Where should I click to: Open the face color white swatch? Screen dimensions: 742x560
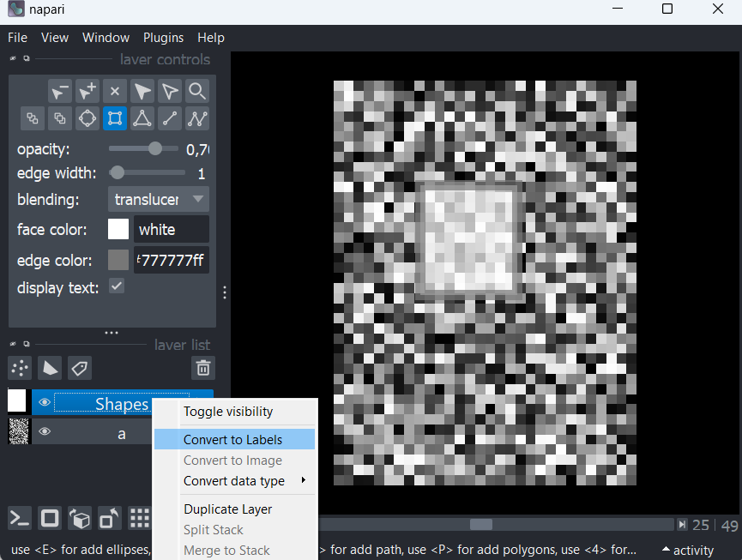118,229
